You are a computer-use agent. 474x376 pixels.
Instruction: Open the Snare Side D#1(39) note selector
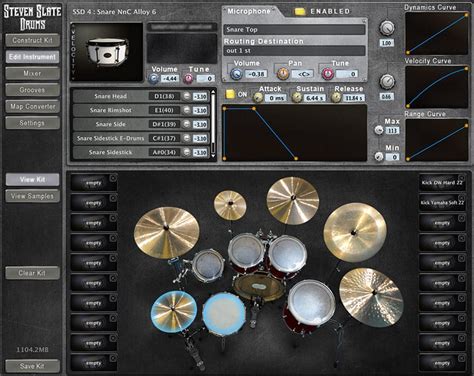pyautogui.click(x=164, y=124)
